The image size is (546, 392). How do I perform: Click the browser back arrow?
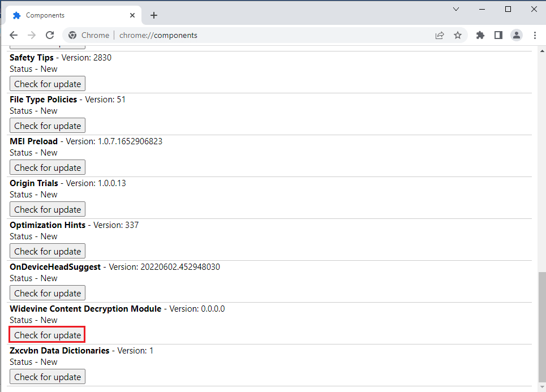point(14,35)
